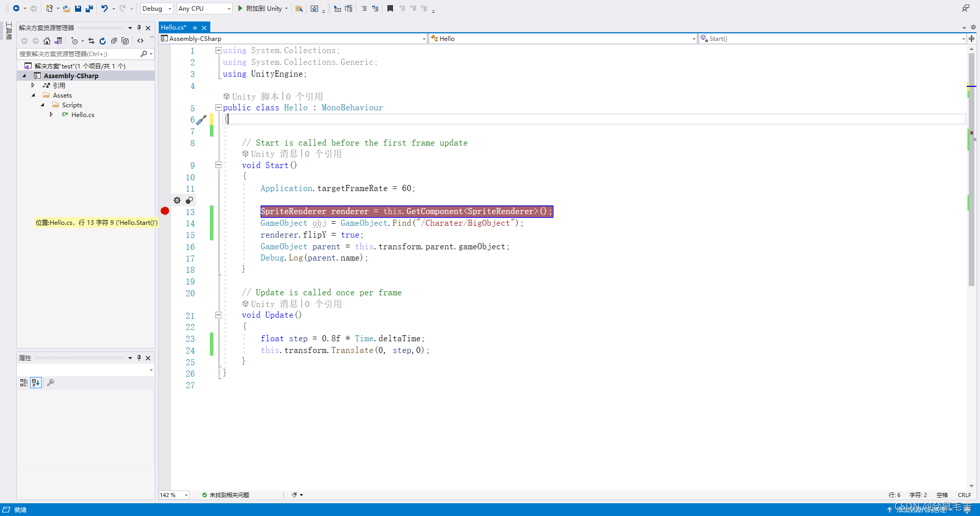The width and height of the screenshot is (980, 516).
Task: Open the Any CPU platform dropdown
Action: point(205,8)
